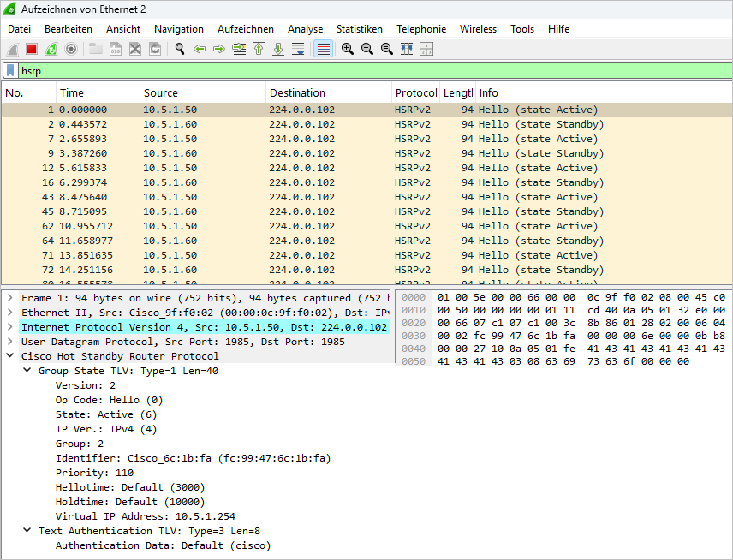Toggle packet list colorization
Image resolution: width=733 pixels, height=560 pixels.
pyautogui.click(x=323, y=49)
